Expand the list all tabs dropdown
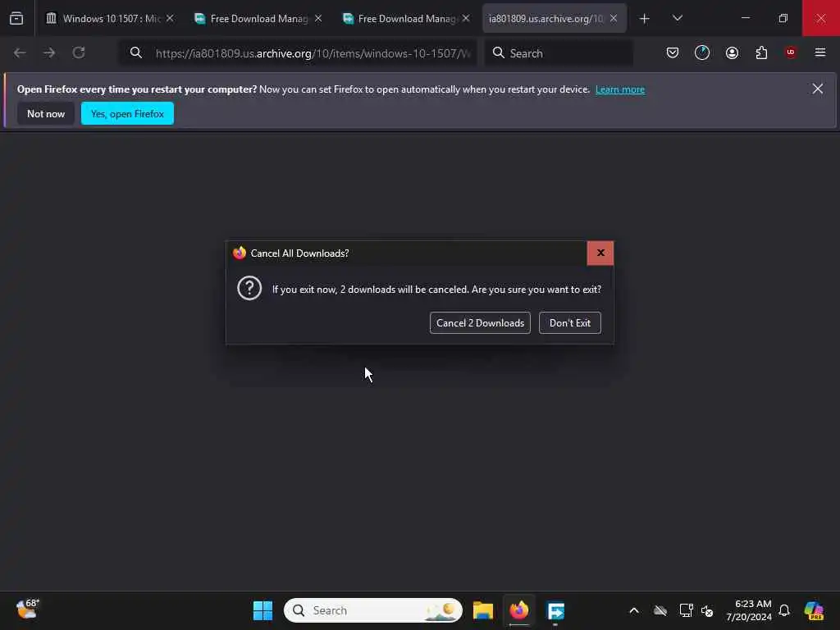This screenshot has width=840, height=630. [677, 18]
